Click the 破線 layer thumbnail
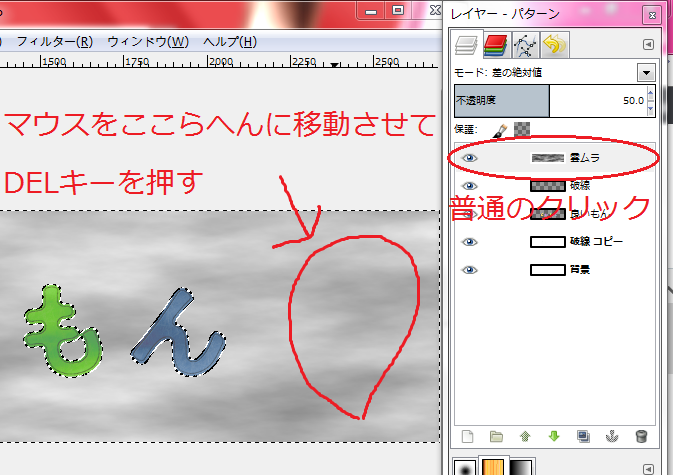The height and width of the screenshot is (475, 673). click(x=548, y=186)
